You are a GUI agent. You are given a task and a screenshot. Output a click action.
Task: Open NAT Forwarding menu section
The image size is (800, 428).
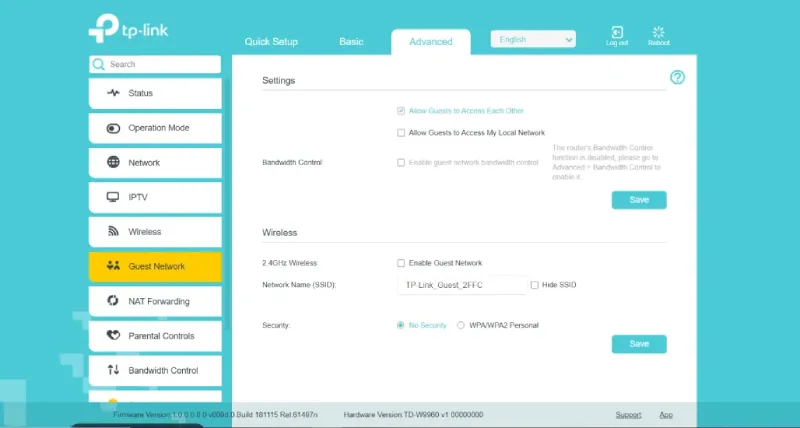tap(154, 301)
